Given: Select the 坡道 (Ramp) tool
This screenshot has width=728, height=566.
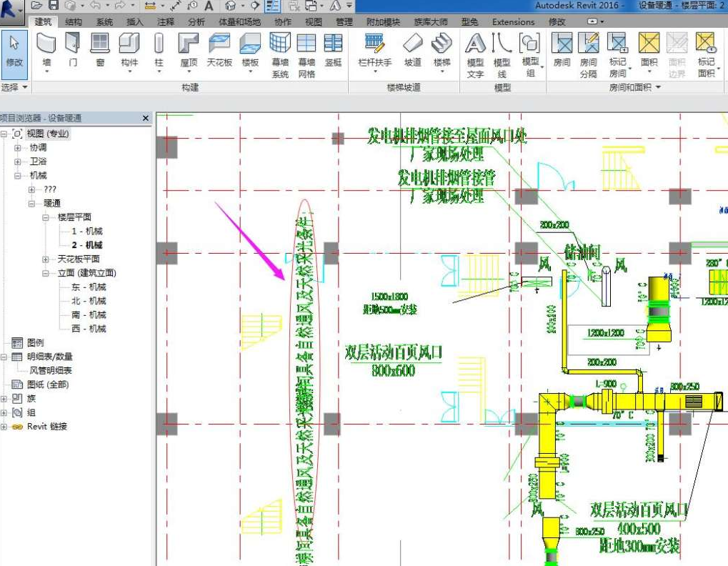Looking at the screenshot, I should pyautogui.click(x=413, y=50).
